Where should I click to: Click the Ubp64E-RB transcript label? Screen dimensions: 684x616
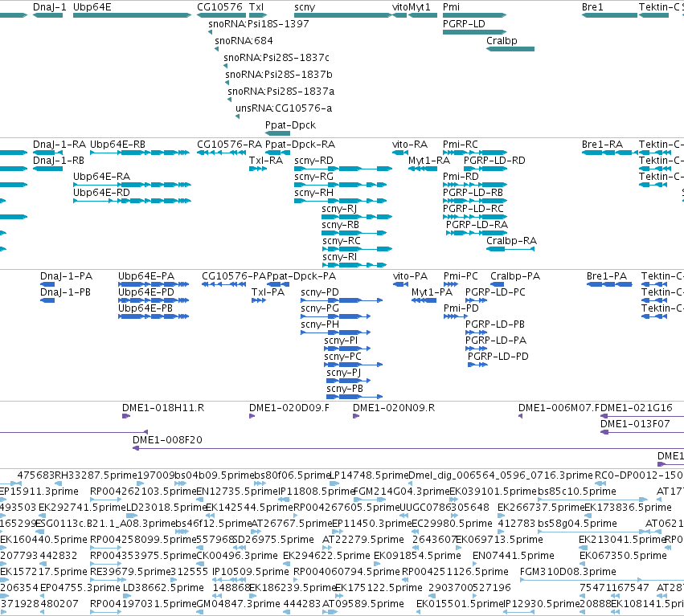pyautogui.click(x=117, y=145)
